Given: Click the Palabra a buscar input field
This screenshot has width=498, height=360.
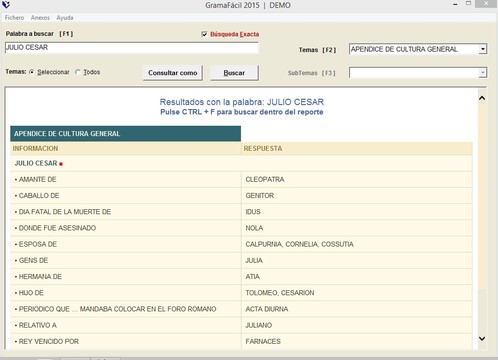Looking at the screenshot, I should pos(132,48).
